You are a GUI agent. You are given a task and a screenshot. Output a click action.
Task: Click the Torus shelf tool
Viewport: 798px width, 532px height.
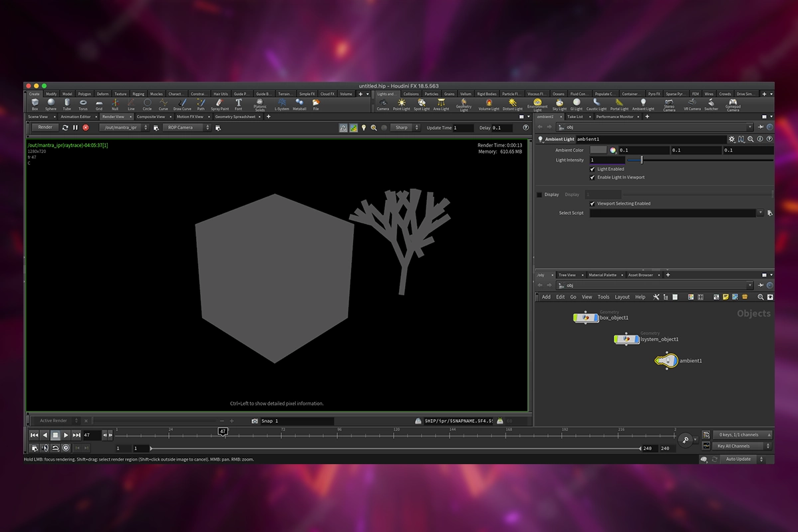83,103
